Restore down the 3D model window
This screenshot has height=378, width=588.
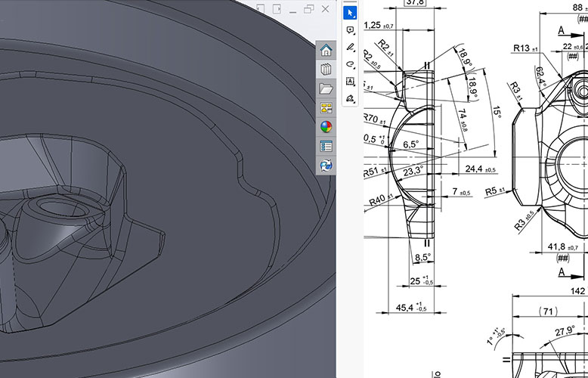(x=309, y=8)
